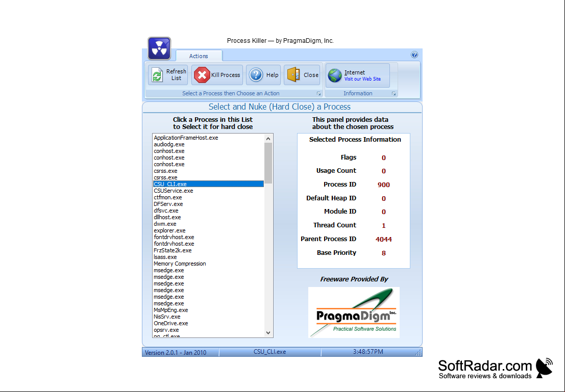Click the Help button in the ribbon

(x=263, y=75)
